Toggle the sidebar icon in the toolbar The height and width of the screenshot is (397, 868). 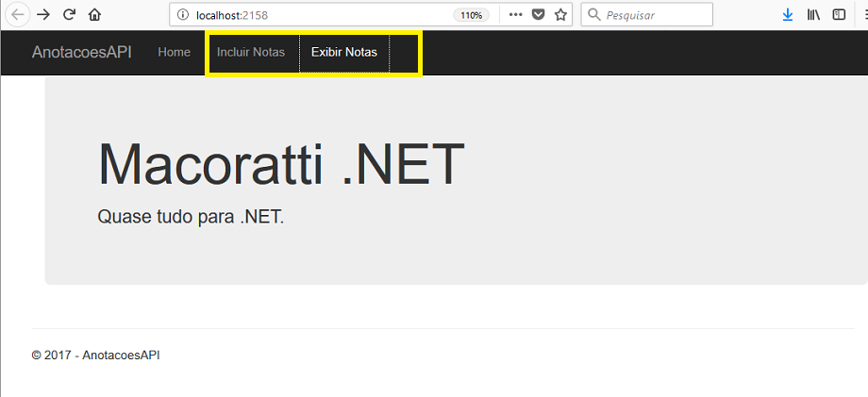tap(839, 15)
